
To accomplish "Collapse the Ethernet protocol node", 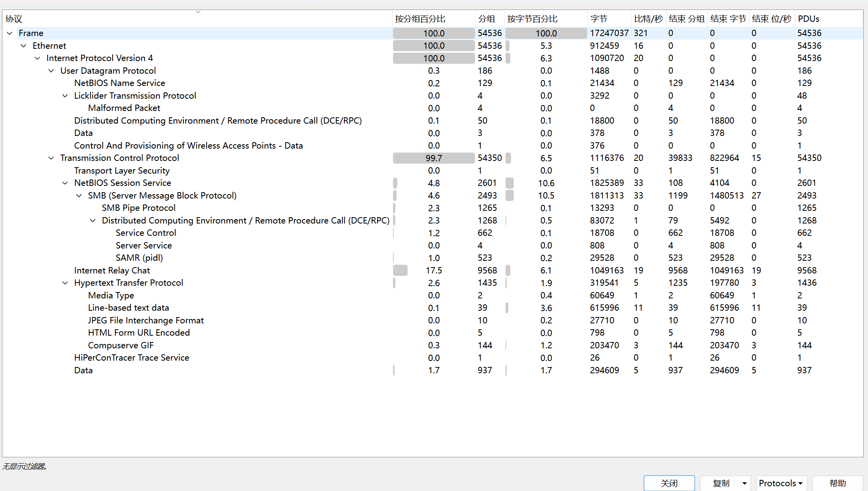I will point(23,46).
